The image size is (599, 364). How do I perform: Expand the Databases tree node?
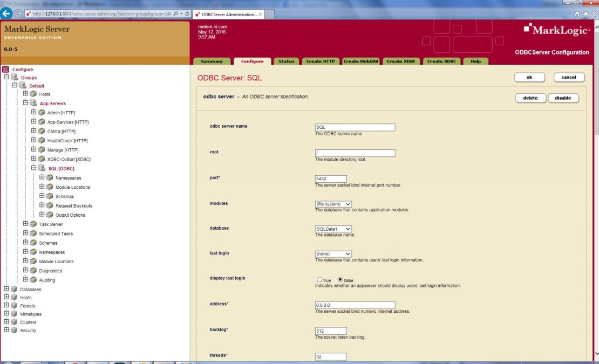[6, 289]
